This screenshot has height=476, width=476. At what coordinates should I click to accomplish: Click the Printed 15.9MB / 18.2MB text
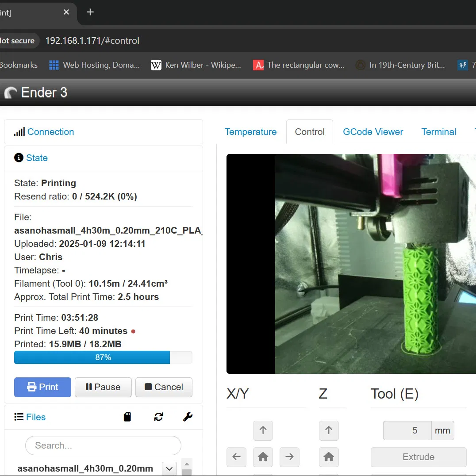(x=68, y=344)
